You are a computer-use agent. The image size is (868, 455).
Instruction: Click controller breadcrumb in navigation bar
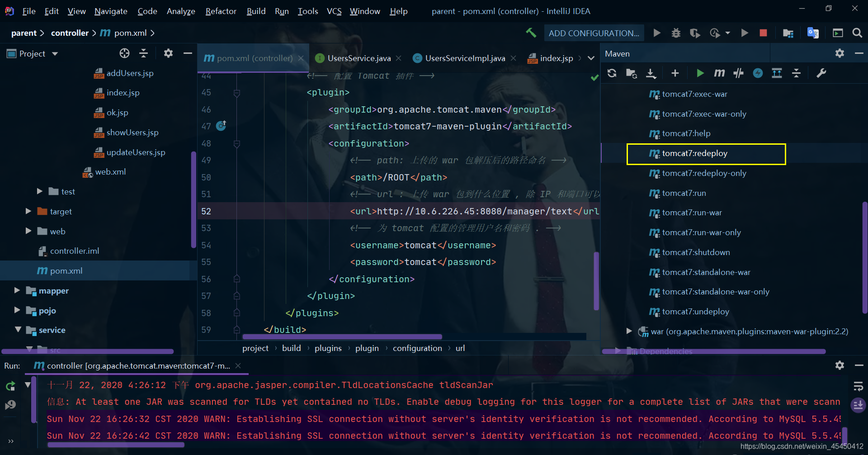(70, 33)
